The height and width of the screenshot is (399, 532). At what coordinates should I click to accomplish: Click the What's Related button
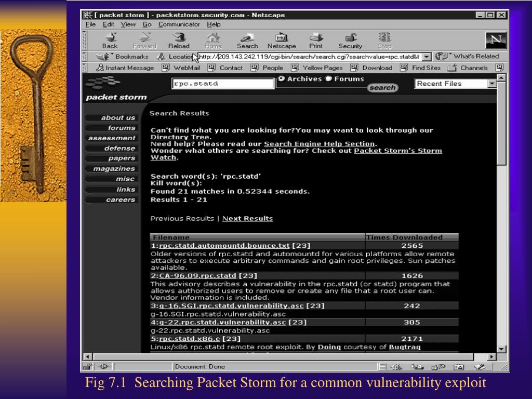click(x=468, y=56)
